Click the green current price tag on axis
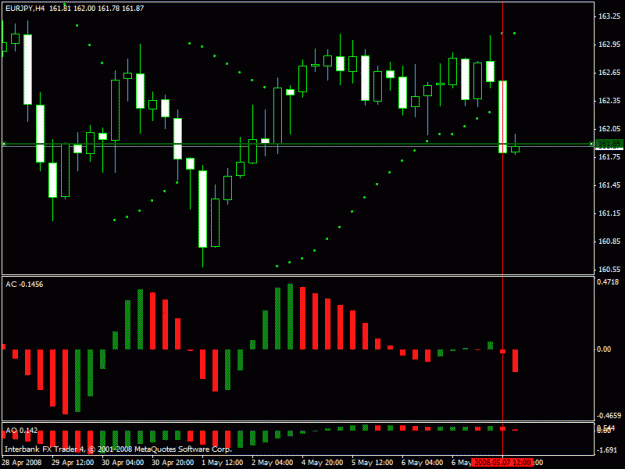625x469 pixels. click(x=609, y=143)
